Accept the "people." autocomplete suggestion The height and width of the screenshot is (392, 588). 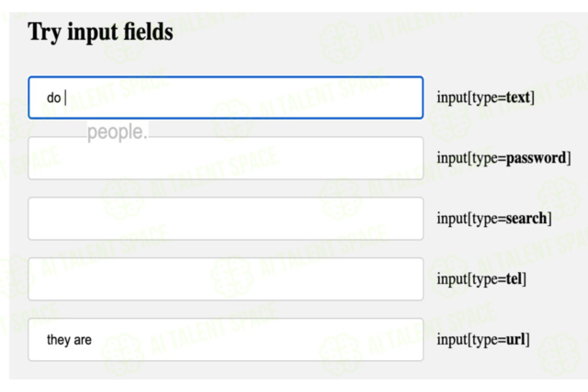[117, 132]
